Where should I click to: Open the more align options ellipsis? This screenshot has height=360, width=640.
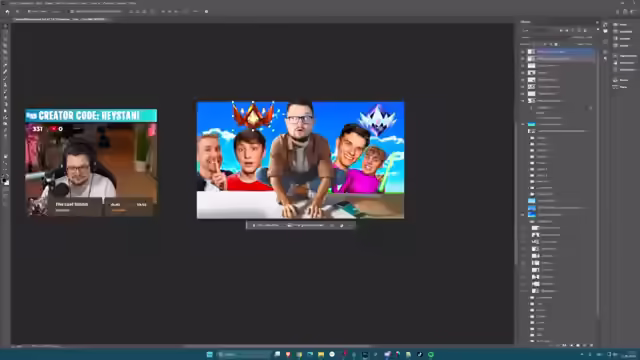coord(195,11)
